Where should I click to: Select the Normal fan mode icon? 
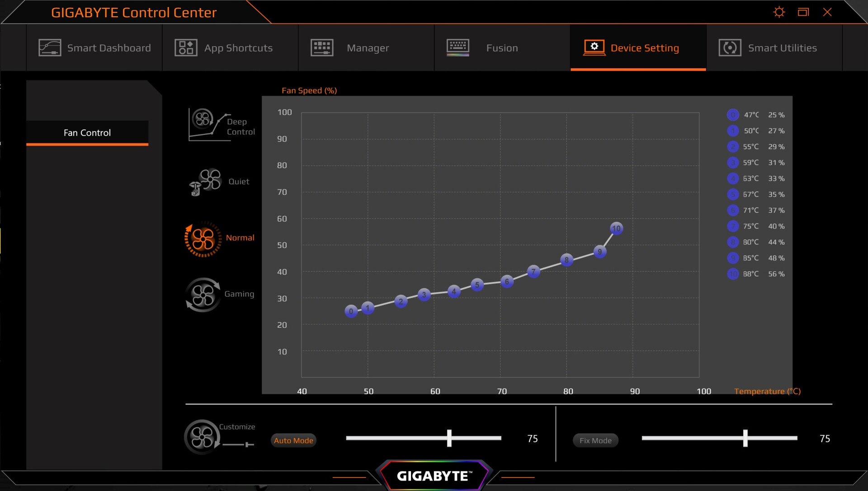(x=203, y=239)
